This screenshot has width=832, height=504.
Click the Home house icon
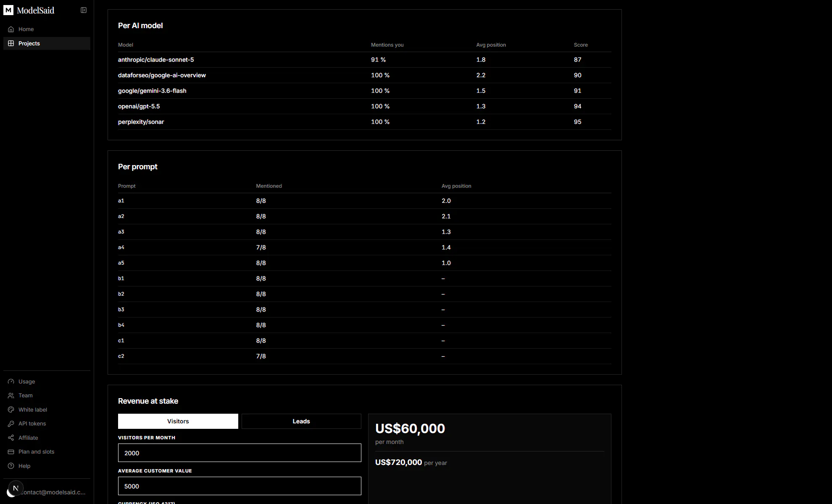point(11,29)
